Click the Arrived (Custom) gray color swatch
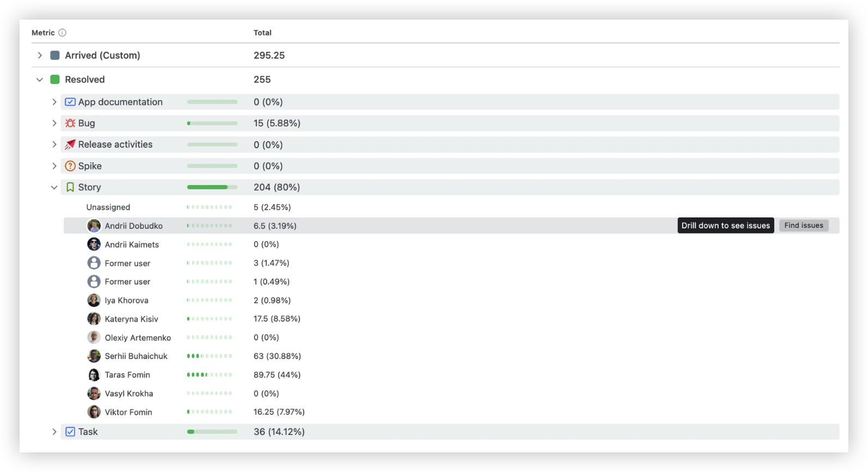The height and width of the screenshot is (472, 868). (55, 55)
